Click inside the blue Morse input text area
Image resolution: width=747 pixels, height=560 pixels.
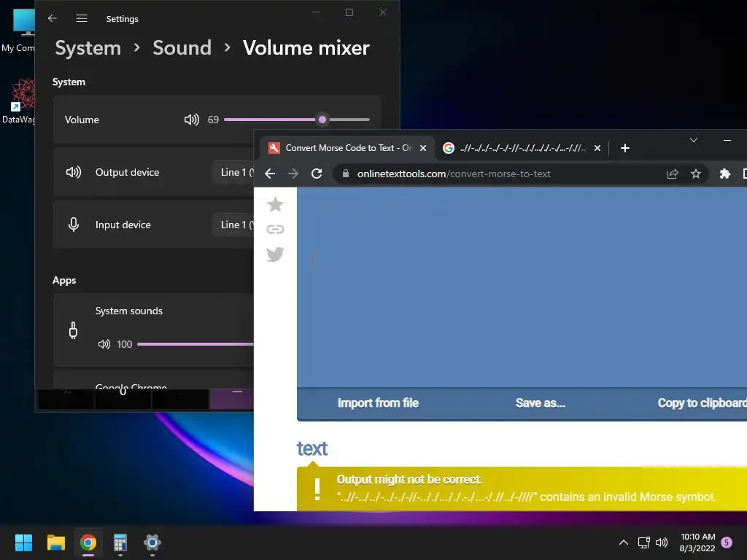point(522,287)
